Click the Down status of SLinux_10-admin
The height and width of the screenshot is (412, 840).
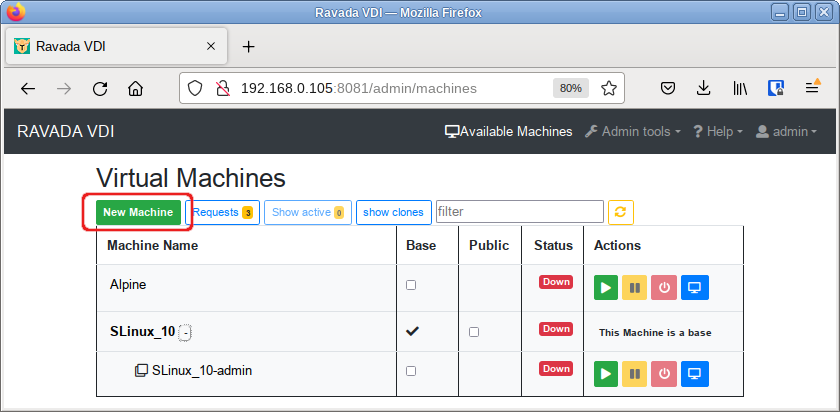pos(556,369)
